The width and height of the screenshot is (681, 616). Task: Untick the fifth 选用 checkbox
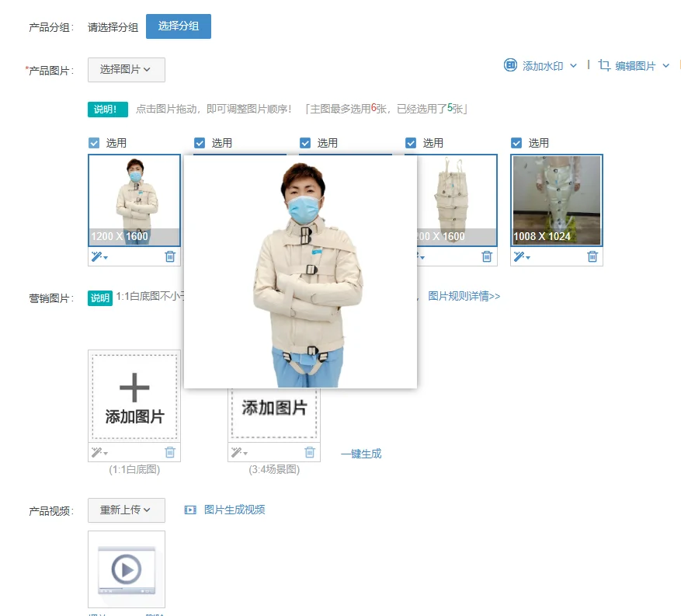[516, 143]
